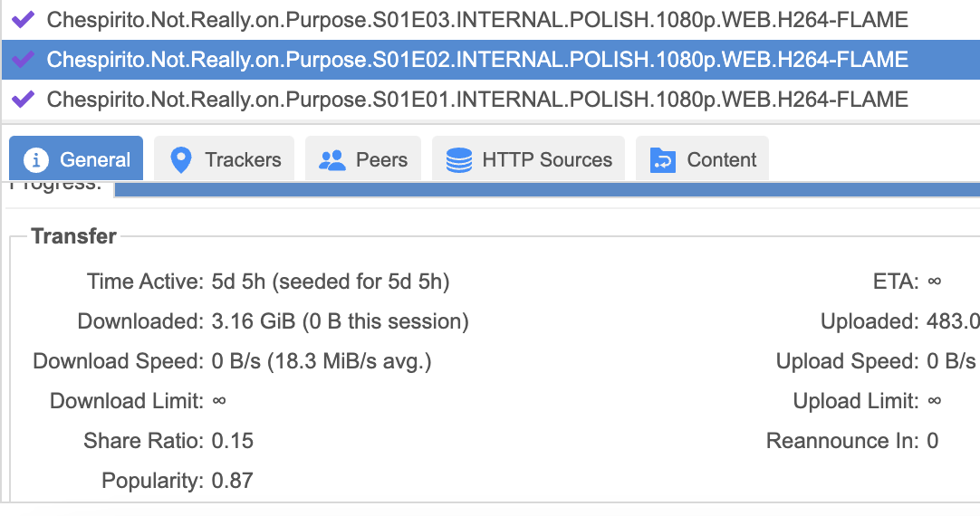Click the Popularity value 0.87
Image resolution: width=980 pixels, height=516 pixels.
point(233,481)
